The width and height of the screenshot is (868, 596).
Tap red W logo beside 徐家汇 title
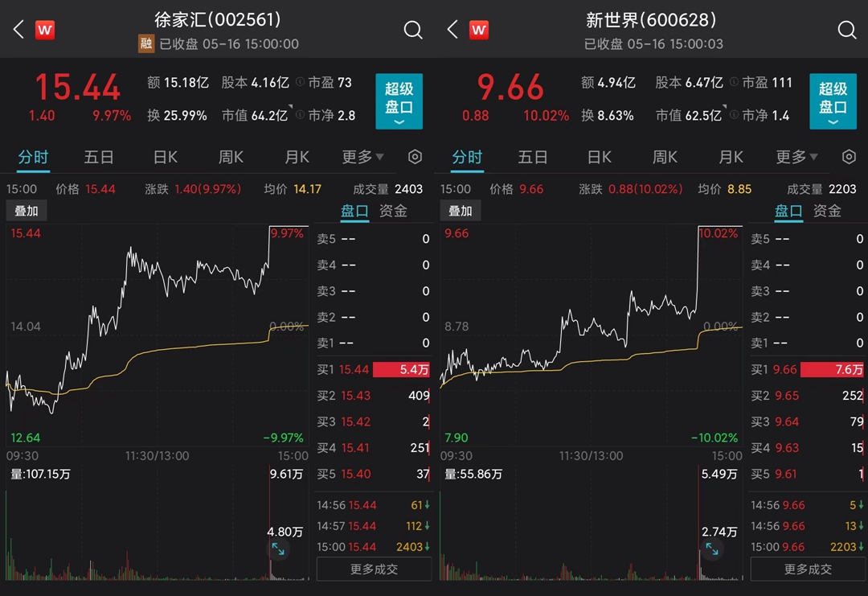(45, 30)
